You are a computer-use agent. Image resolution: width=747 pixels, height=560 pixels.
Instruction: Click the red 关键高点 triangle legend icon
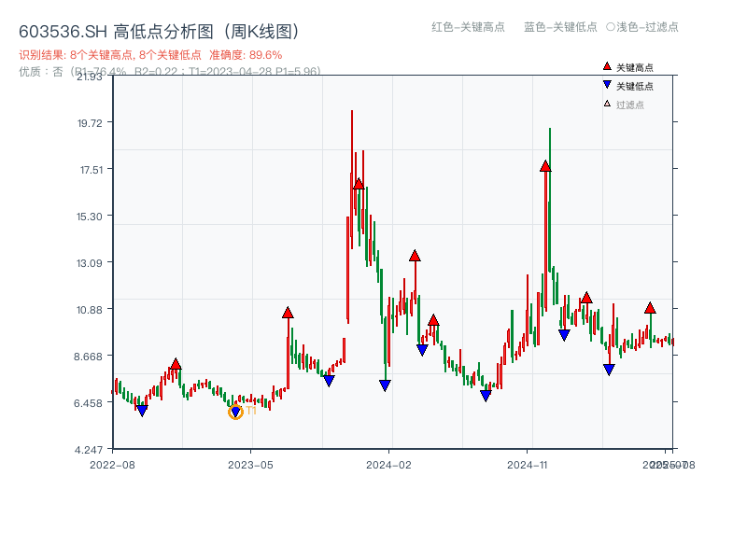[607, 66]
